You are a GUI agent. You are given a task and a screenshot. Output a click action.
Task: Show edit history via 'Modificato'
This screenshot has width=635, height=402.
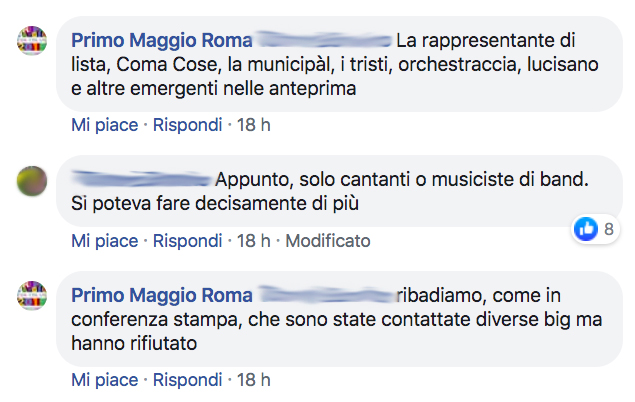point(329,241)
